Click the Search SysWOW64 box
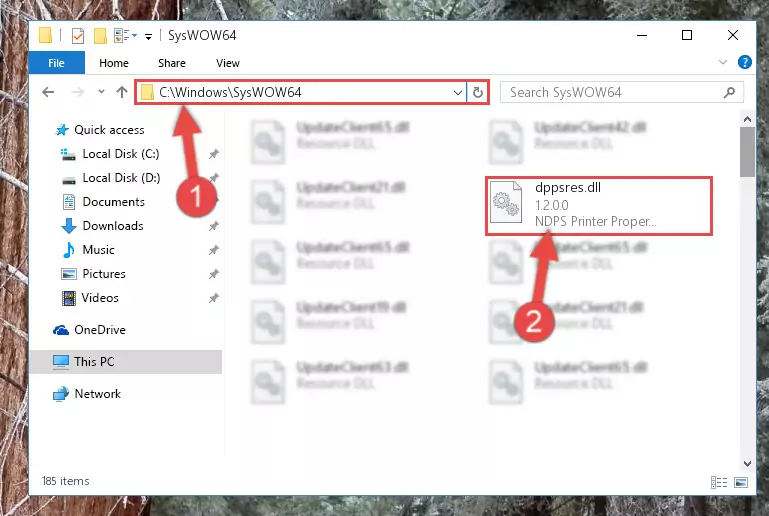Screen dimensions: 769x516 tap(621, 92)
